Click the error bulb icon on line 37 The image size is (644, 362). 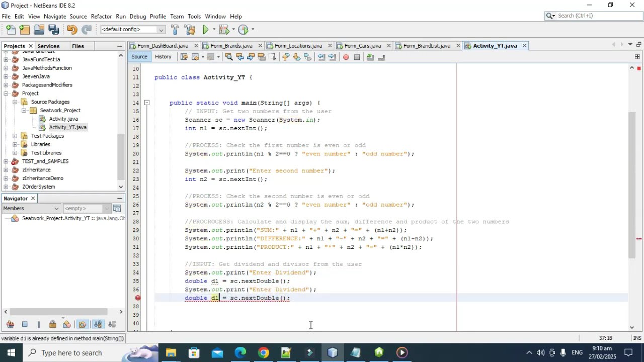(138, 298)
